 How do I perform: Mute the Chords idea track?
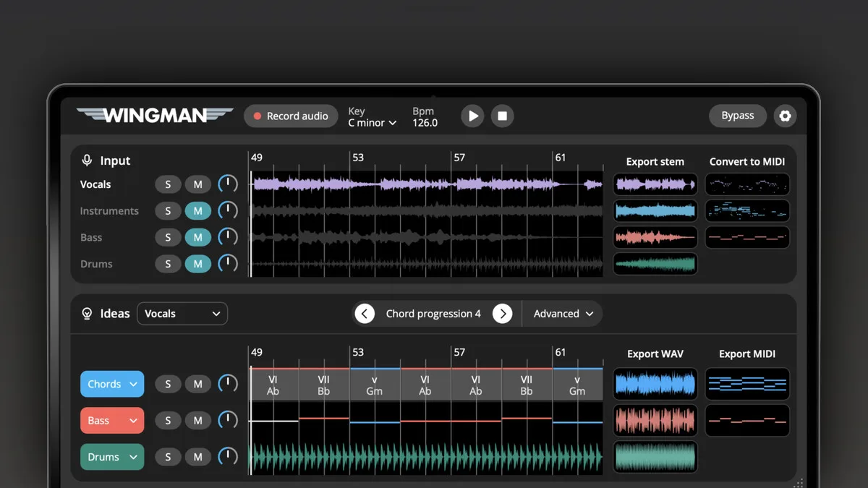click(x=198, y=384)
